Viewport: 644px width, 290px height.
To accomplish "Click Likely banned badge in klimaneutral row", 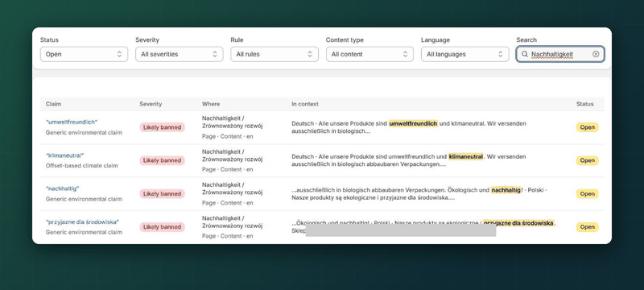I will [x=163, y=160].
